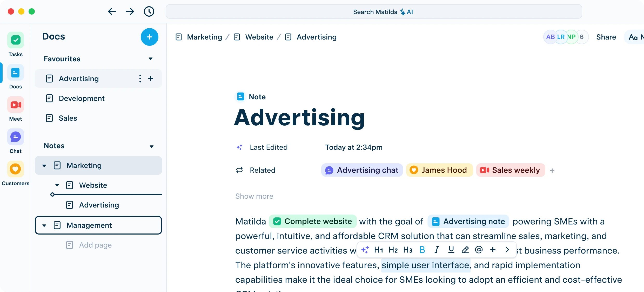Collapse the Management tree node
Viewport: 644px width, 292px height.
click(x=44, y=225)
